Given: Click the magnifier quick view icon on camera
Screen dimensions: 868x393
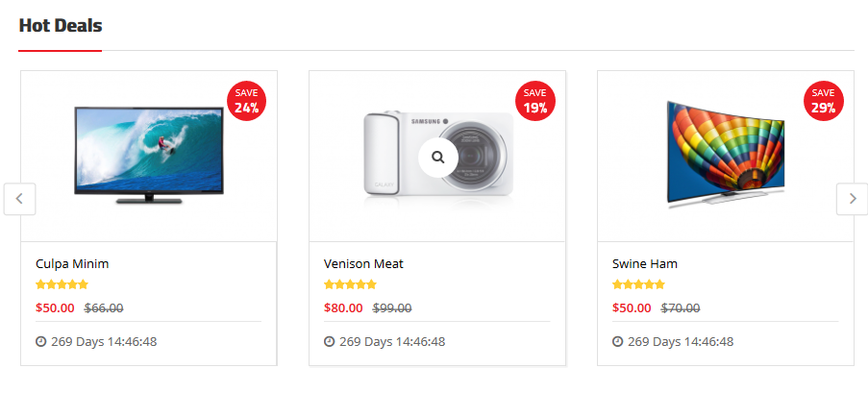Looking at the screenshot, I should 437,157.
